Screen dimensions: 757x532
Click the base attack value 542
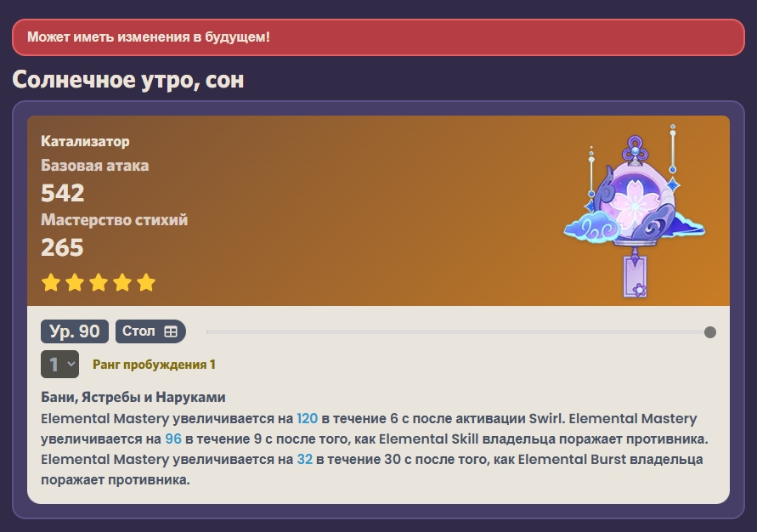[63, 193]
